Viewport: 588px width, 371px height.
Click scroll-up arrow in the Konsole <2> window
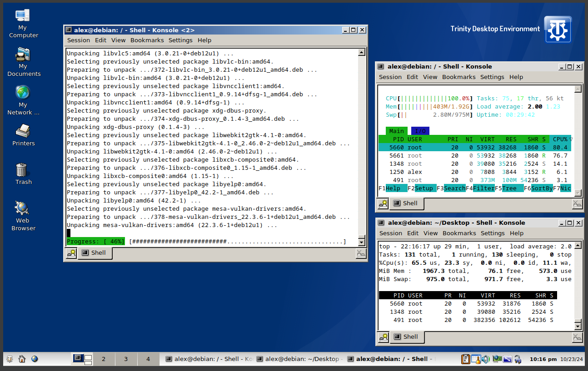[x=362, y=52]
